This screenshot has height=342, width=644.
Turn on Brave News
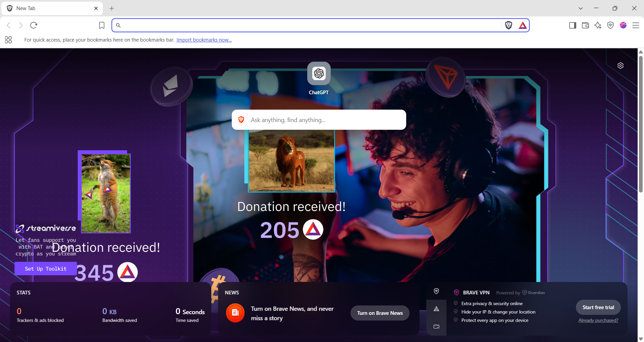[x=380, y=313]
